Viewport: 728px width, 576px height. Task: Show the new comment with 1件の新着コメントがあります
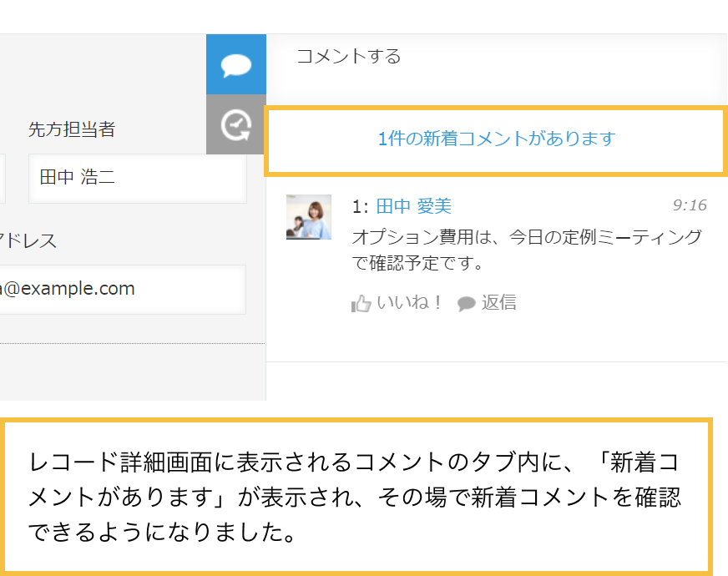[x=496, y=140]
